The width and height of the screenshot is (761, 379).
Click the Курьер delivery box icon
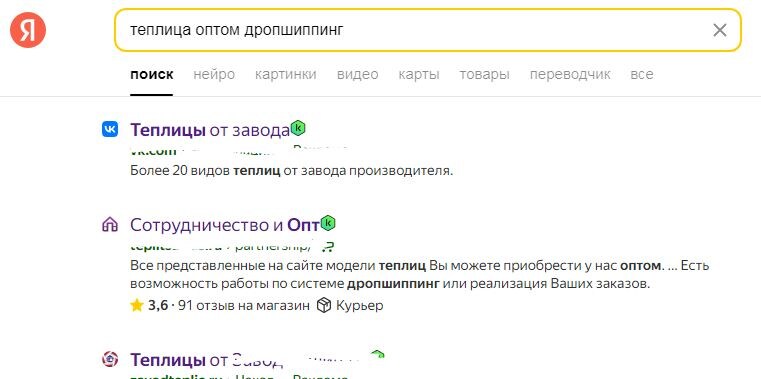[x=324, y=305]
